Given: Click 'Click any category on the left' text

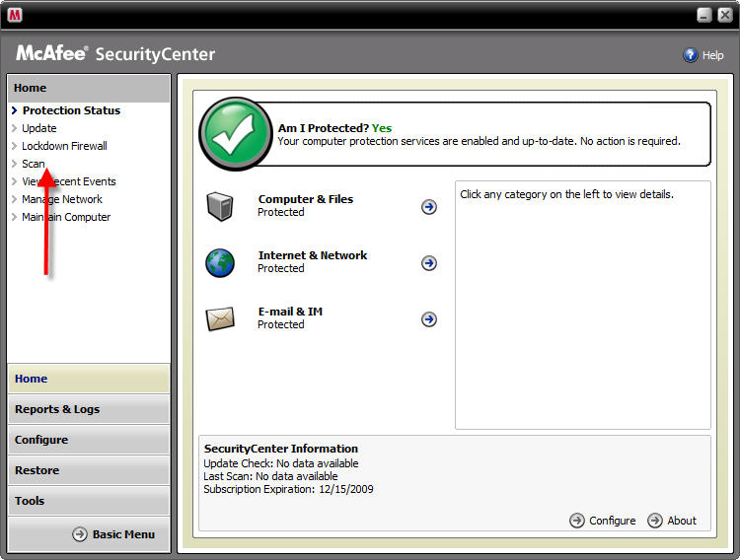Looking at the screenshot, I should (566, 194).
